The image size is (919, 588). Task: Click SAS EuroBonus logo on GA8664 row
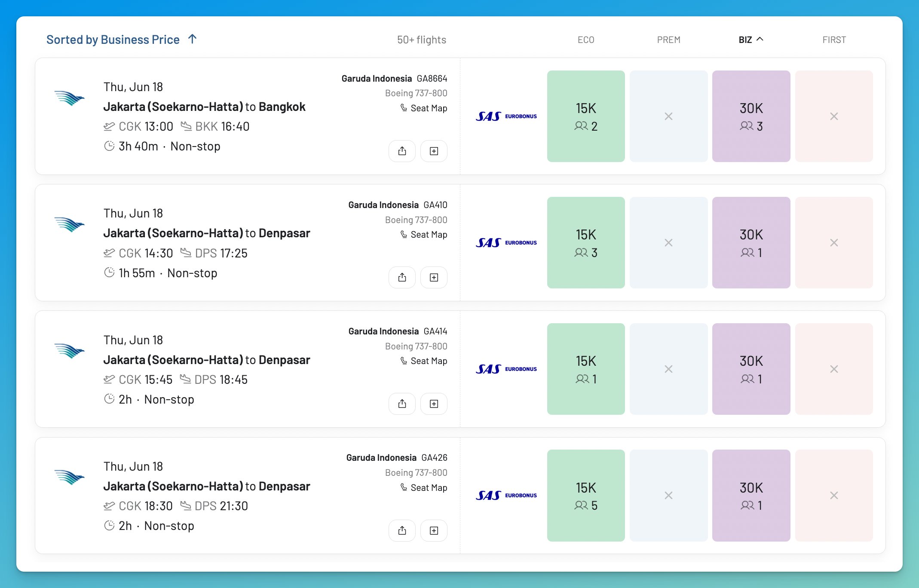coord(506,116)
